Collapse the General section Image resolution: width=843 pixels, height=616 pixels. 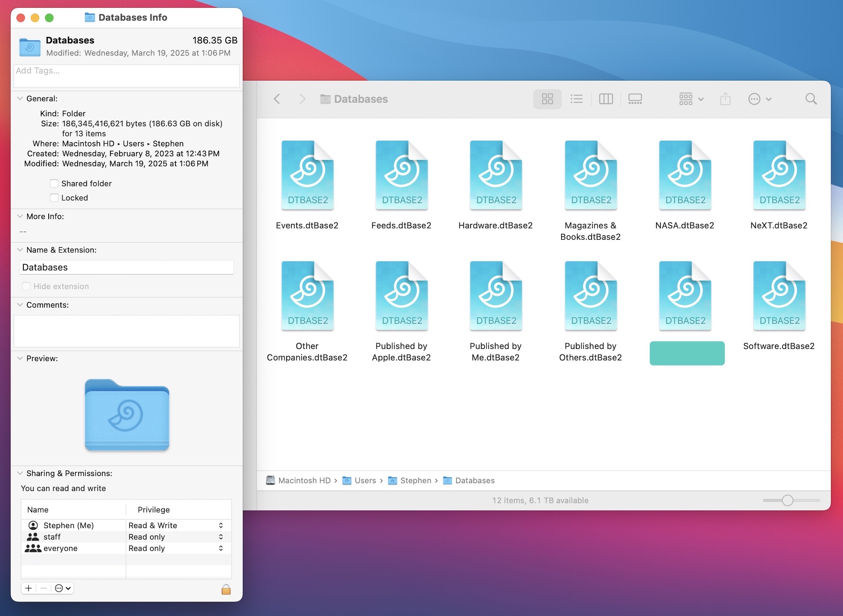pos(20,98)
